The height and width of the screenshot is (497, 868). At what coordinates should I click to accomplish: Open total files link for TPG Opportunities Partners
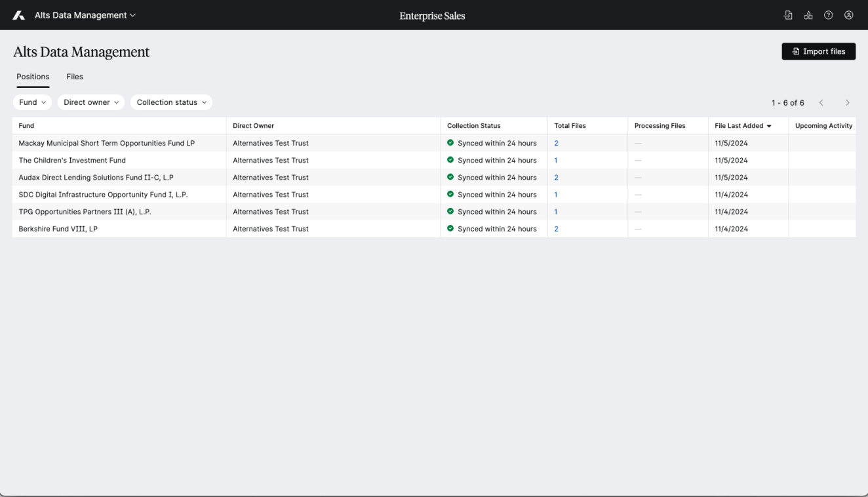(556, 212)
